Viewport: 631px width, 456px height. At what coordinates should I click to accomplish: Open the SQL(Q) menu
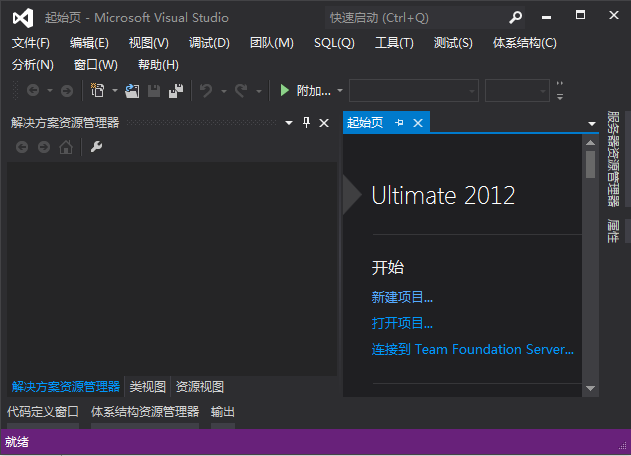(334, 43)
